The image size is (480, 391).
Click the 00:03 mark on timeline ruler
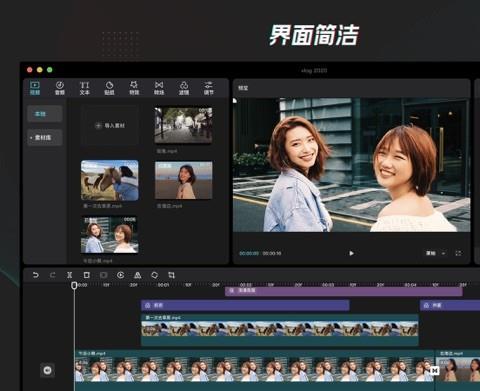pyautogui.click(x=328, y=285)
